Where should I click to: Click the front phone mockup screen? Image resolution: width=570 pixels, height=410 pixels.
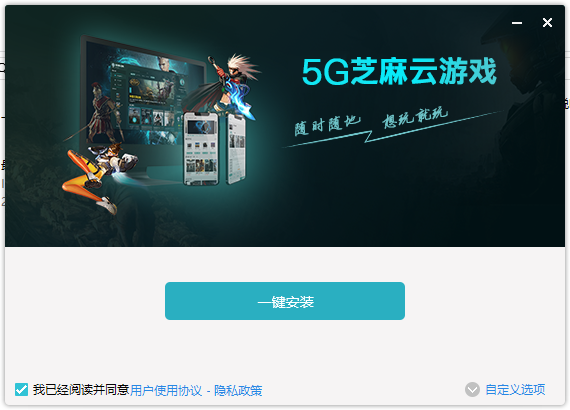coord(201,148)
